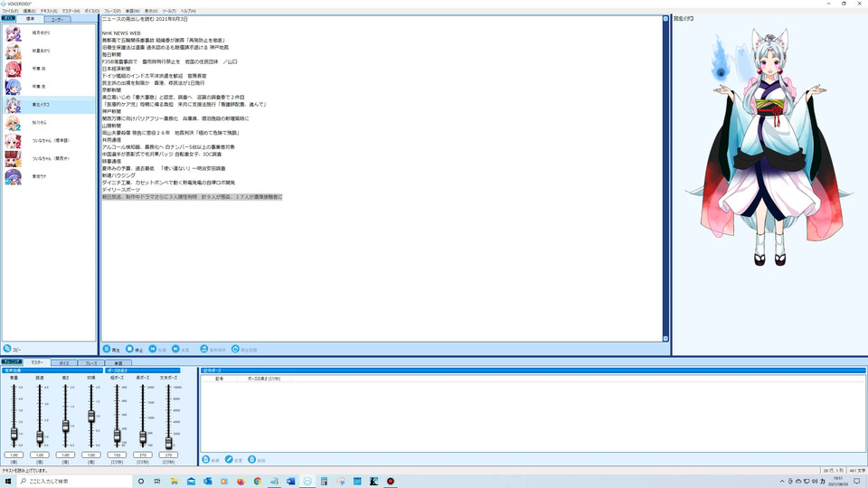Screen dimensions: 868x488
Task: Click the highlighted 朝日放送 headline line
Action: tap(192, 197)
